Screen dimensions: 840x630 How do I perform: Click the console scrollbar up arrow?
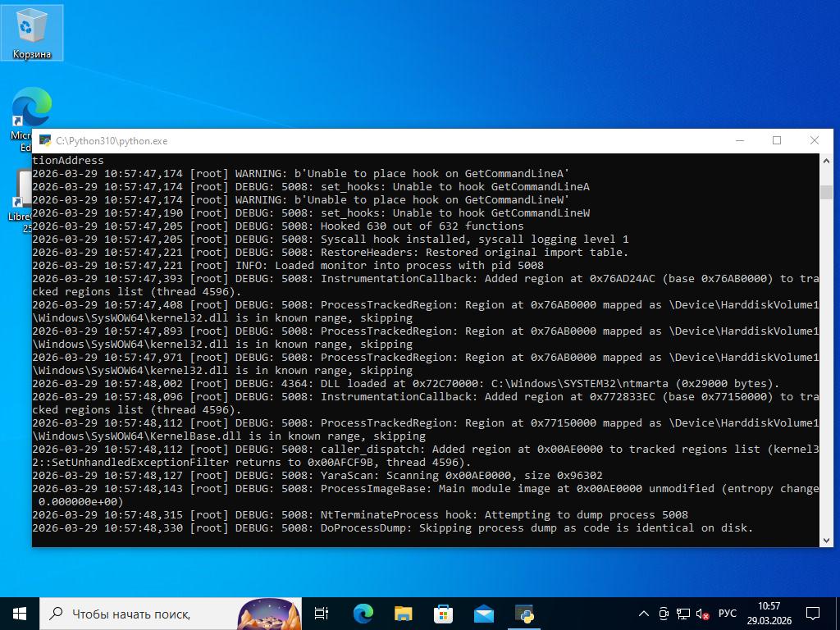click(826, 161)
